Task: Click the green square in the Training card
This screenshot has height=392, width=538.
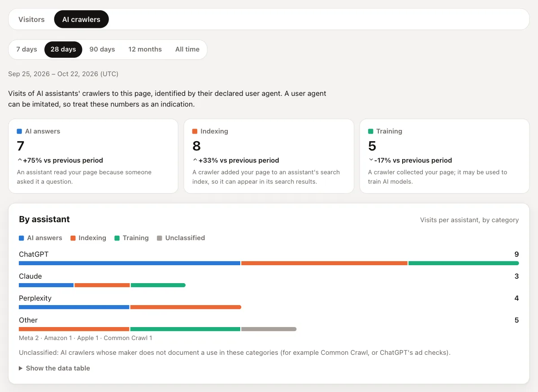Action: (x=370, y=131)
